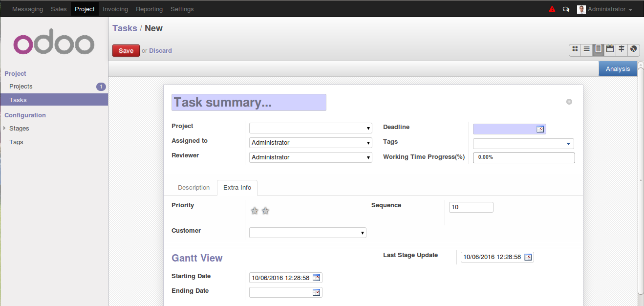Screen dimensions: 644x306
Task: Switch to List view icon
Action: pos(586,49)
